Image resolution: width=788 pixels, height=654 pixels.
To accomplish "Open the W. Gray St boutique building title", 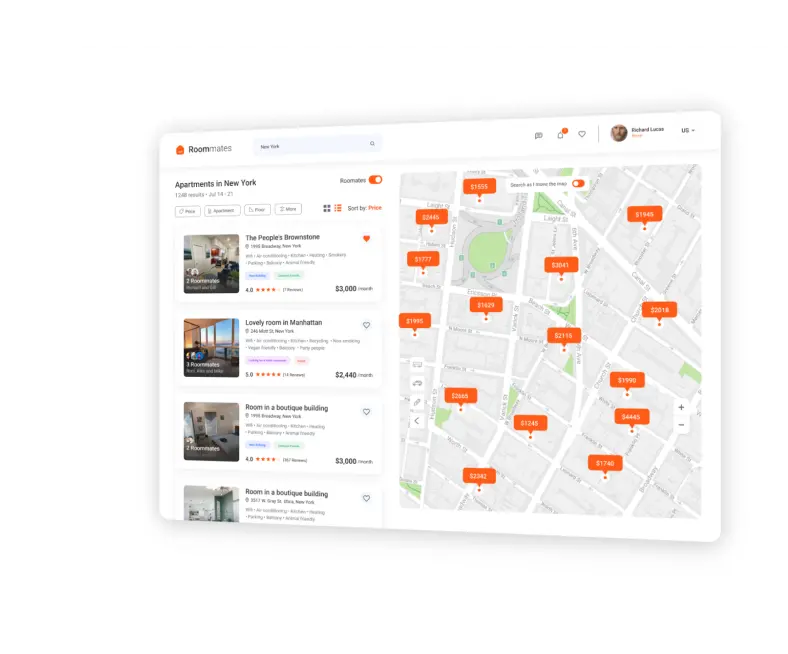I will (x=286, y=493).
